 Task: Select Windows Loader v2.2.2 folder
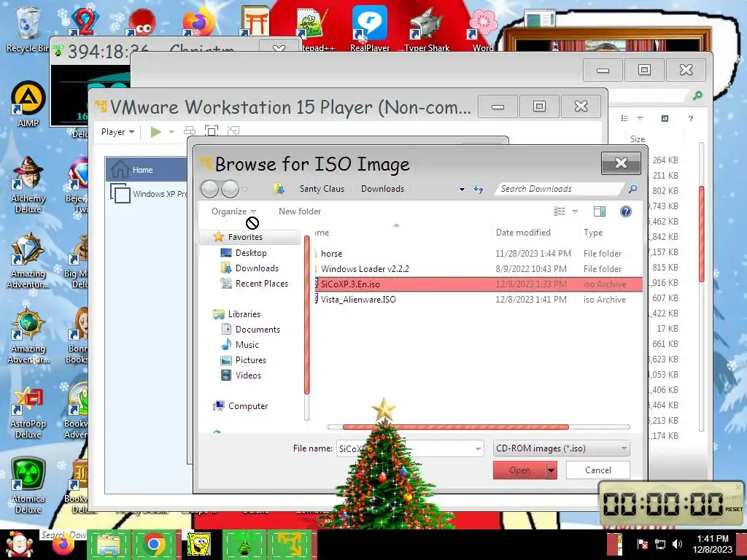478,268
